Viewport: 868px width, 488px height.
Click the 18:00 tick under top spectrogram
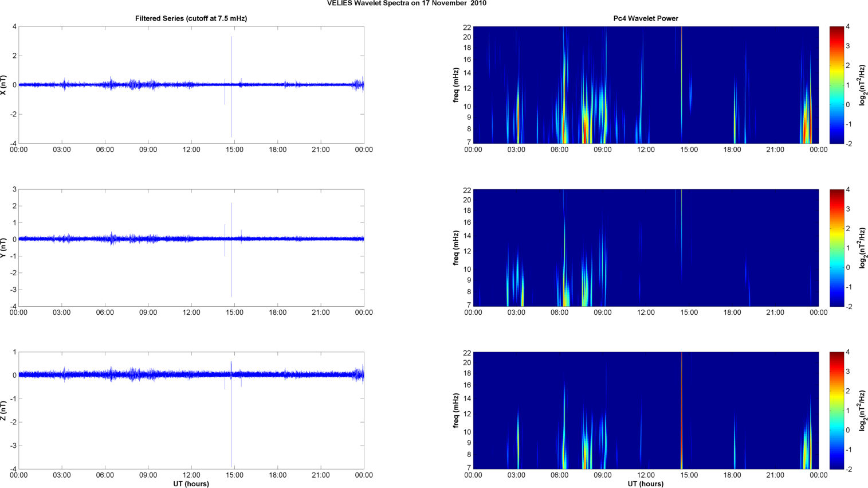(x=732, y=150)
